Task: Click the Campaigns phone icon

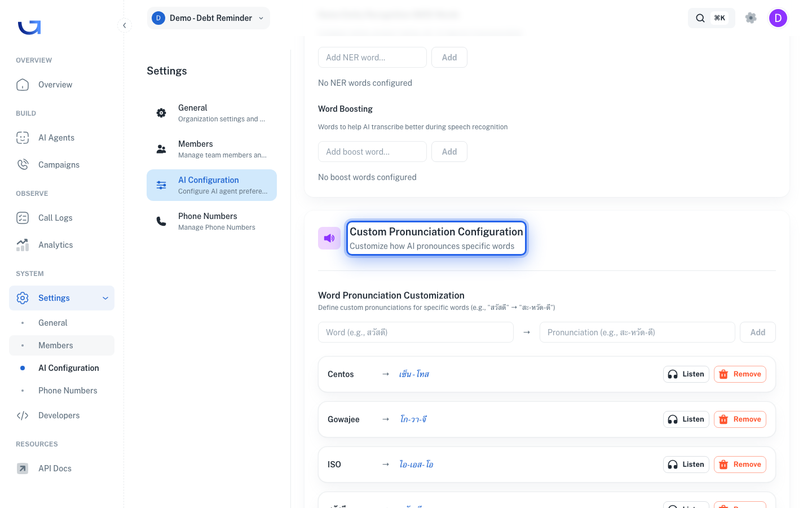Action: (23, 165)
